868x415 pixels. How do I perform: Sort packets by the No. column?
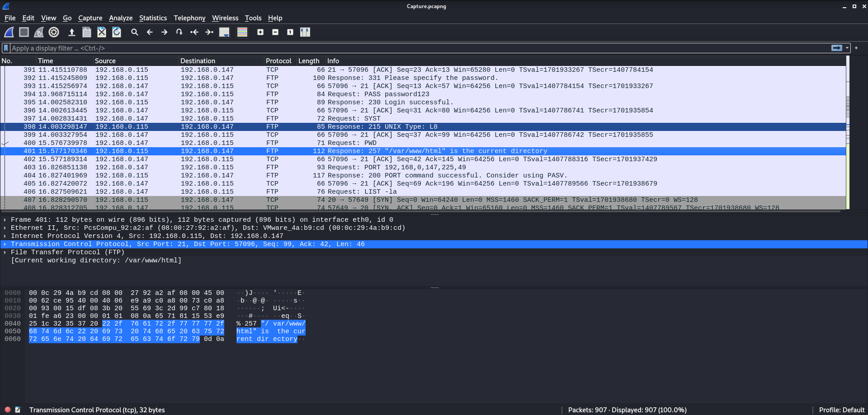18,61
